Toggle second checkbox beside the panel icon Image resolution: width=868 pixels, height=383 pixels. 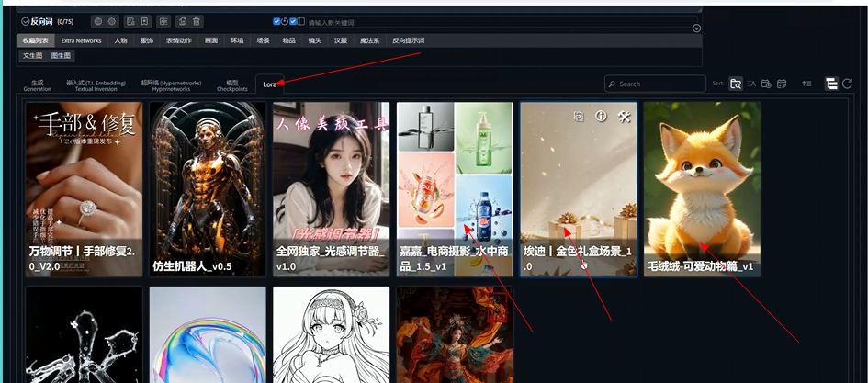pyautogui.click(x=293, y=22)
